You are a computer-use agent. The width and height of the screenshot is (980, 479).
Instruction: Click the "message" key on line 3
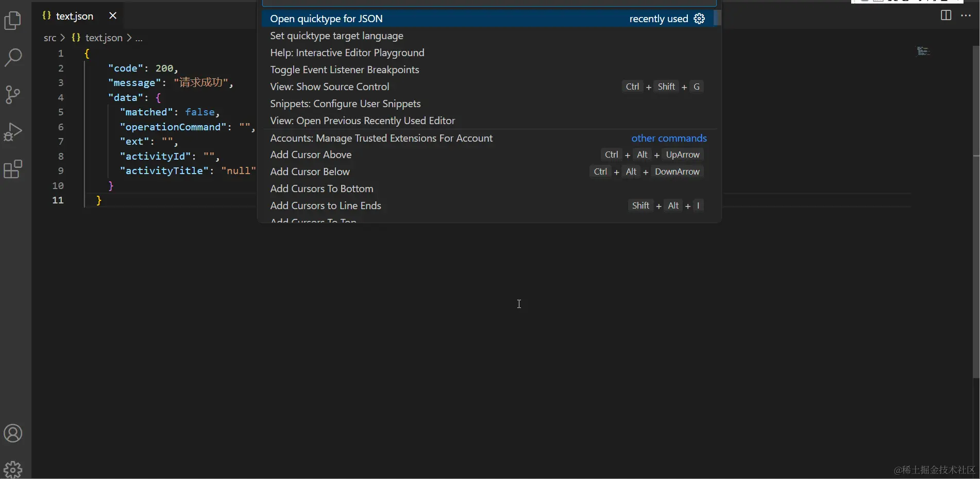point(134,83)
